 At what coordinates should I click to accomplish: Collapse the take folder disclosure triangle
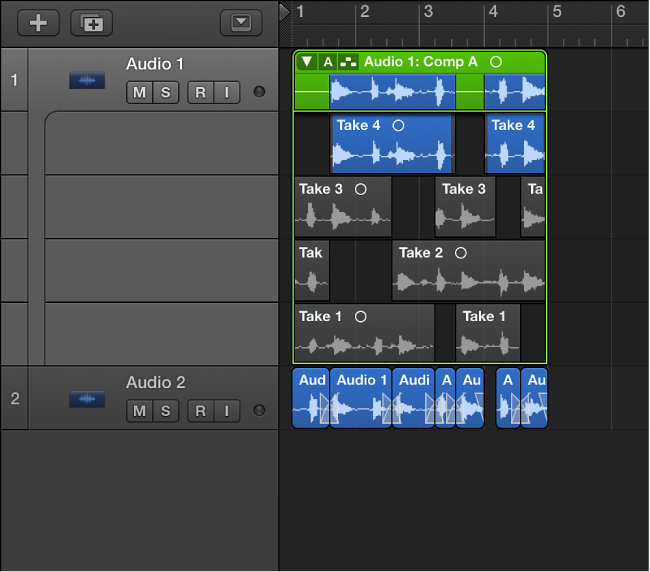click(307, 62)
